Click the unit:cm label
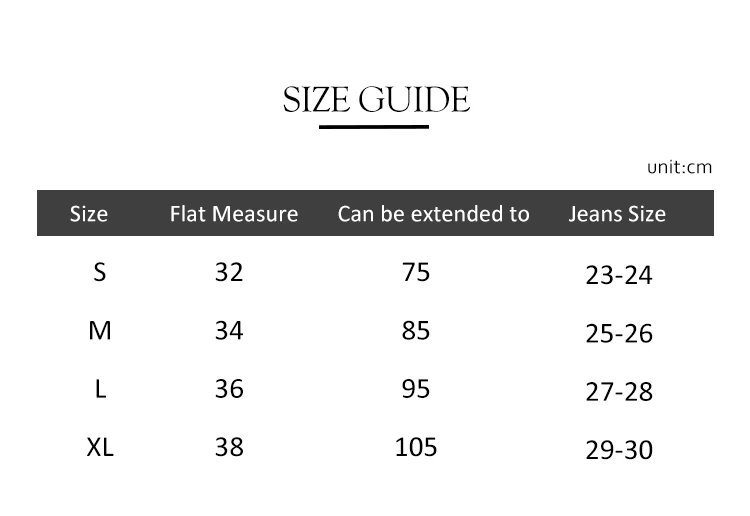The image size is (750, 516). click(x=679, y=167)
